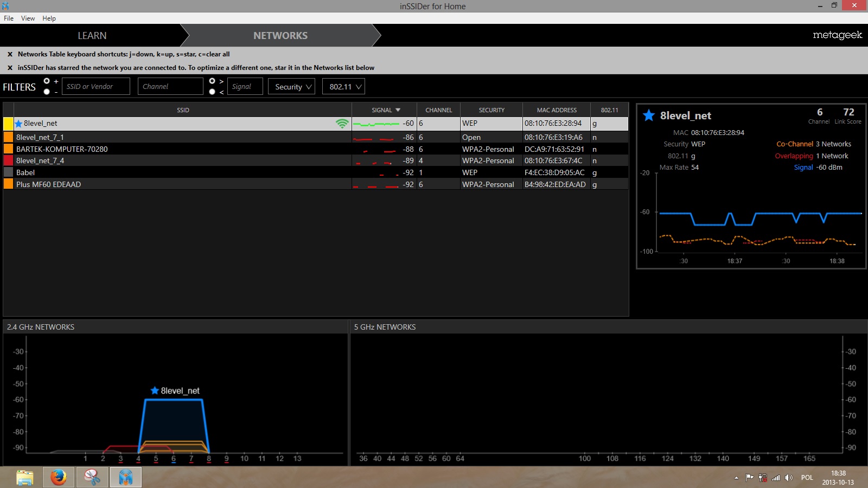Open the 802.11 filter dropdown
The height and width of the screenshot is (488, 868).
[x=343, y=86]
